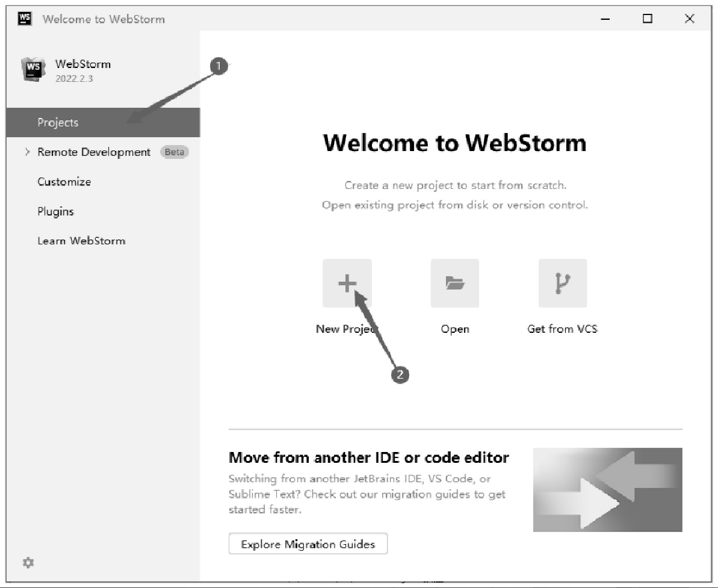Click the New Project label text
This screenshot has height=588, width=718.
coord(347,329)
